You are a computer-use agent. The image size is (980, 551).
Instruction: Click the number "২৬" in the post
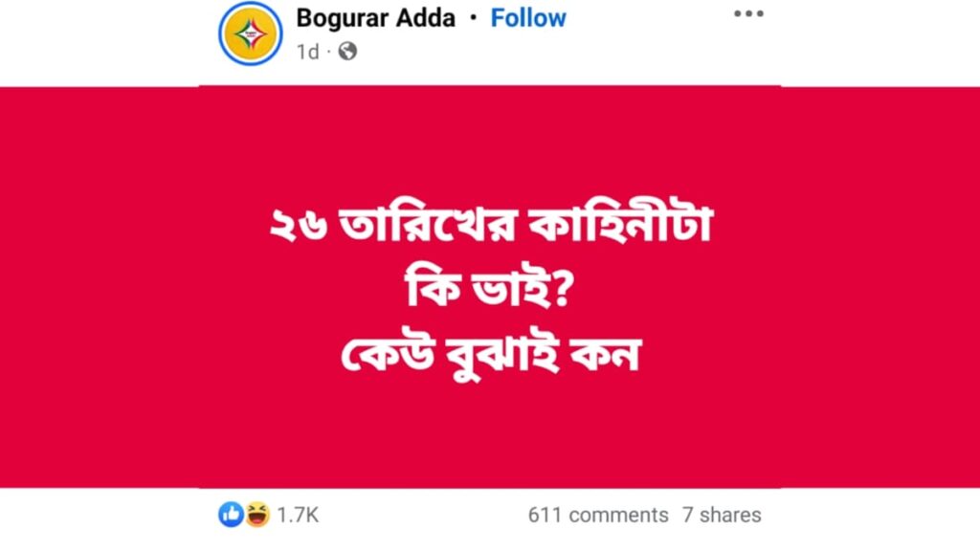(x=299, y=226)
